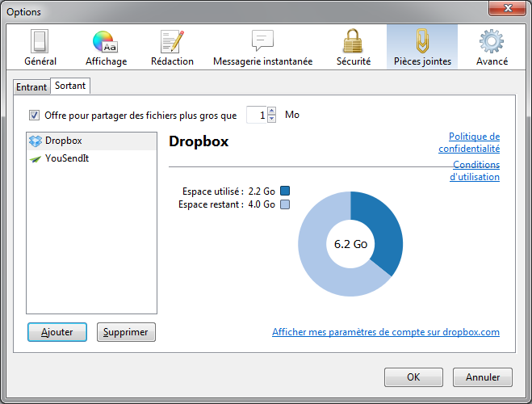Decrease the file size threshold with down arrow

pos(271,119)
